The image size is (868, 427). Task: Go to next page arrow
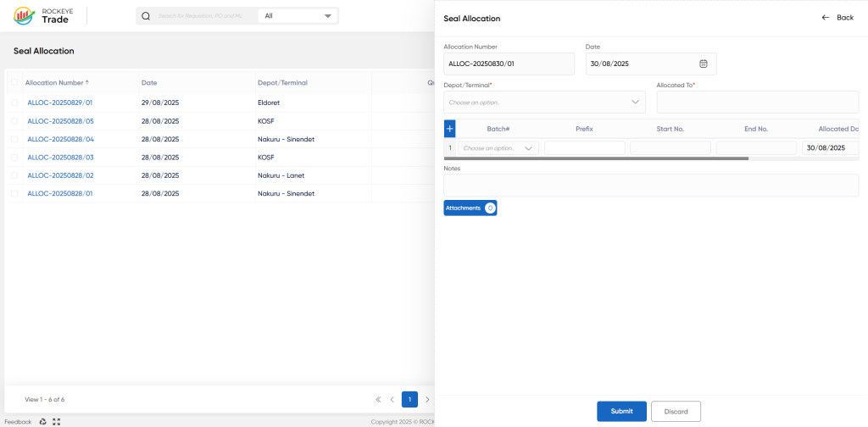(x=427, y=399)
